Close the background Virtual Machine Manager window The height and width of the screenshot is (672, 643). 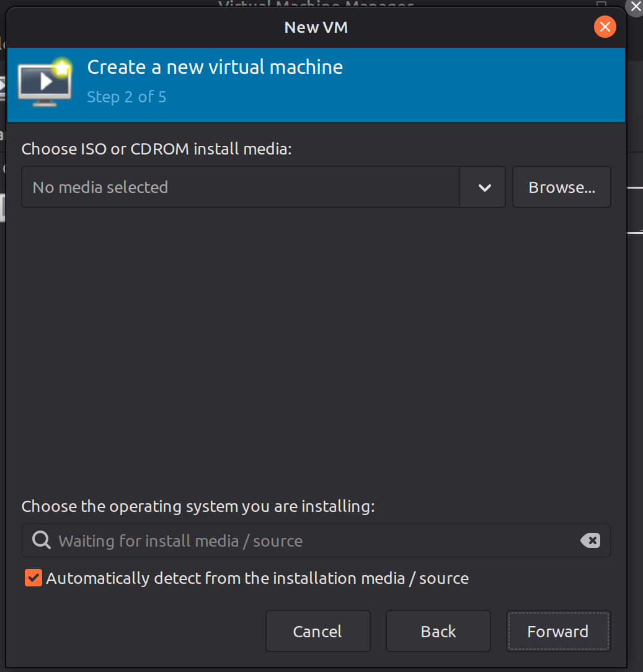(635, 7)
